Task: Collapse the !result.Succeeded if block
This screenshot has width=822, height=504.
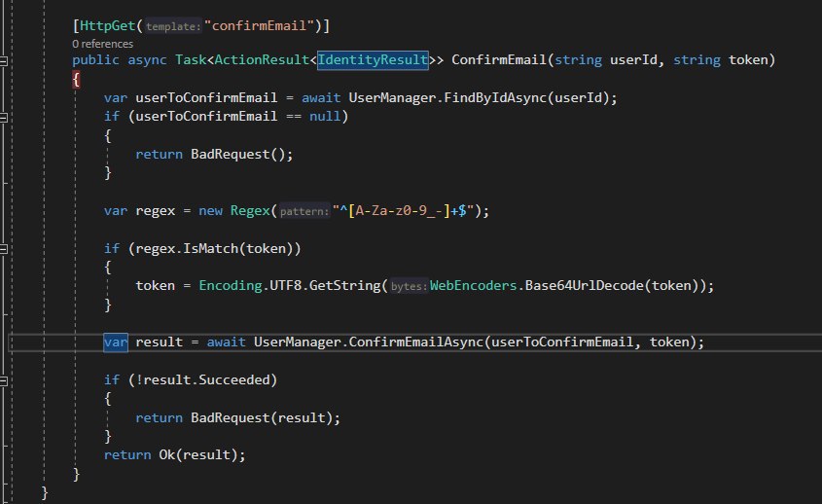Action: 4,380
